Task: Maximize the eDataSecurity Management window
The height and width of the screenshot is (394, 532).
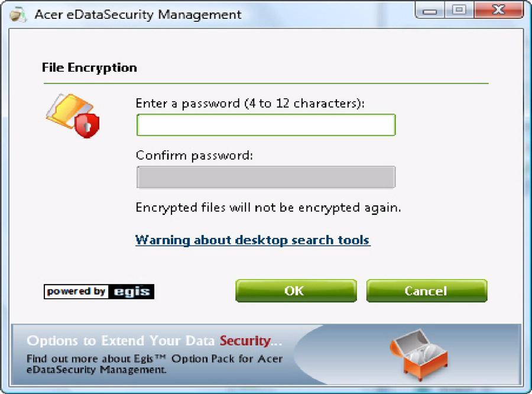Action: tap(459, 10)
